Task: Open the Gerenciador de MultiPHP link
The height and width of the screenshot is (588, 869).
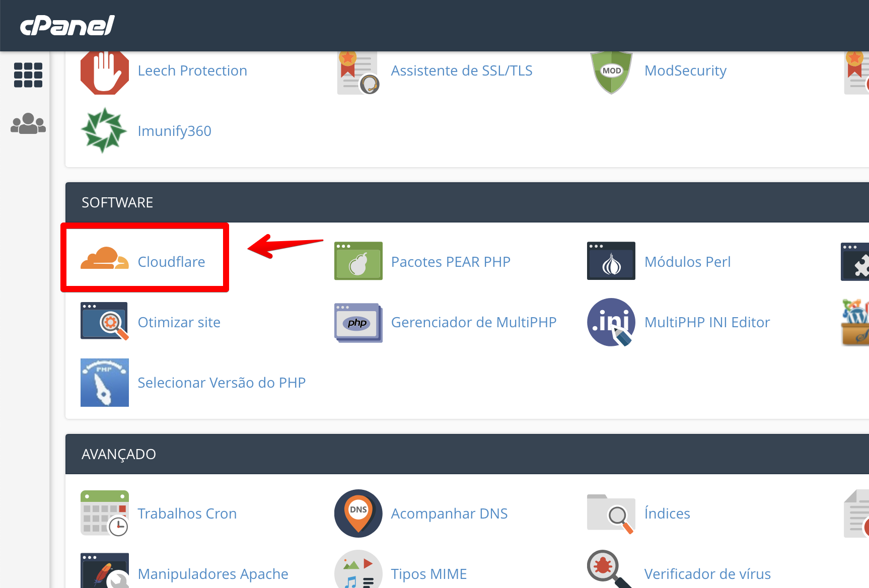Action: pos(473,322)
